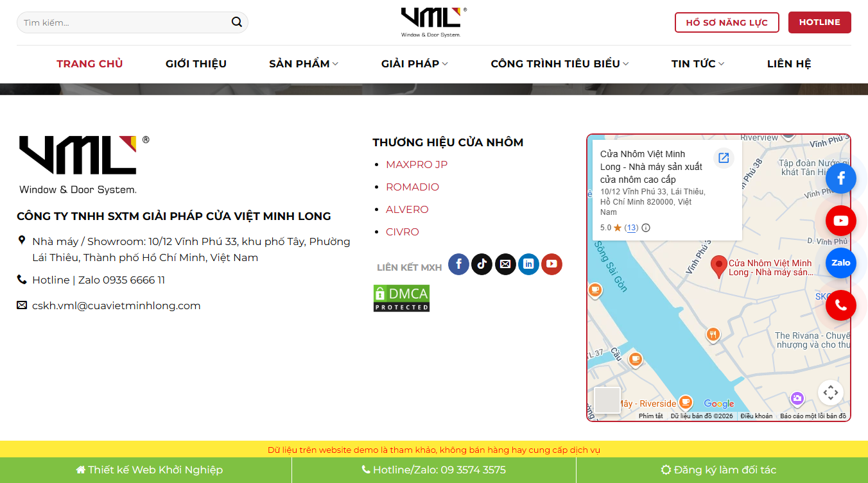Image resolution: width=868 pixels, height=483 pixels.
Task: Open the floating Zalo chat bubble
Action: click(x=841, y=263)
